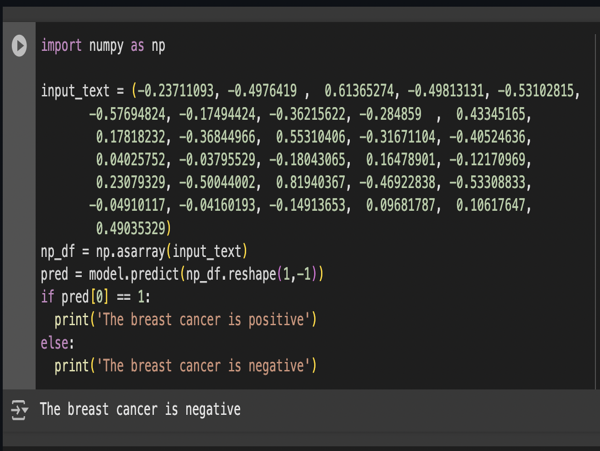Click the 'if pred[0] == 1:' line

point(96,297)
